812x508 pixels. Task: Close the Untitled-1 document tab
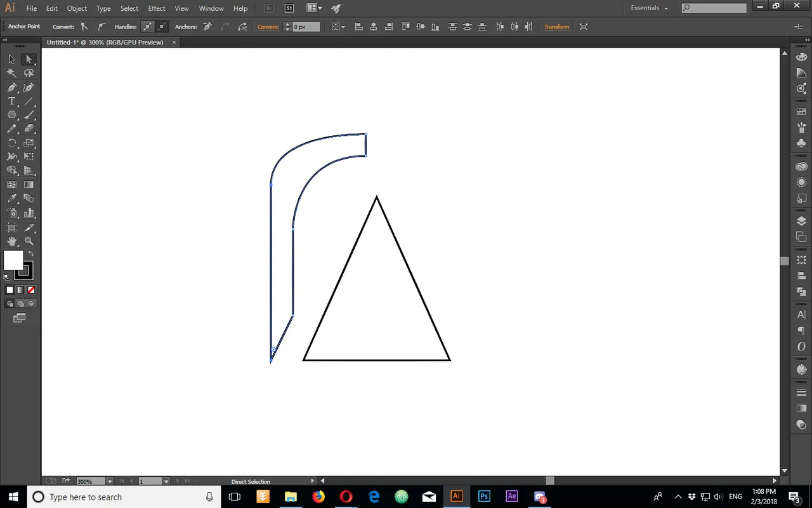click(x=174, y=42)
